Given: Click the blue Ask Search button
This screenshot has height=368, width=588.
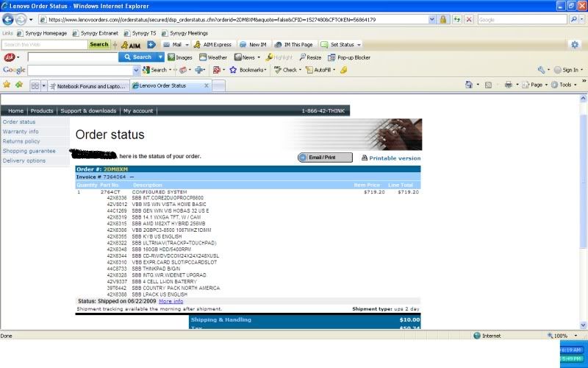Looking at the screenshot, I should click(x=137, y=57).
